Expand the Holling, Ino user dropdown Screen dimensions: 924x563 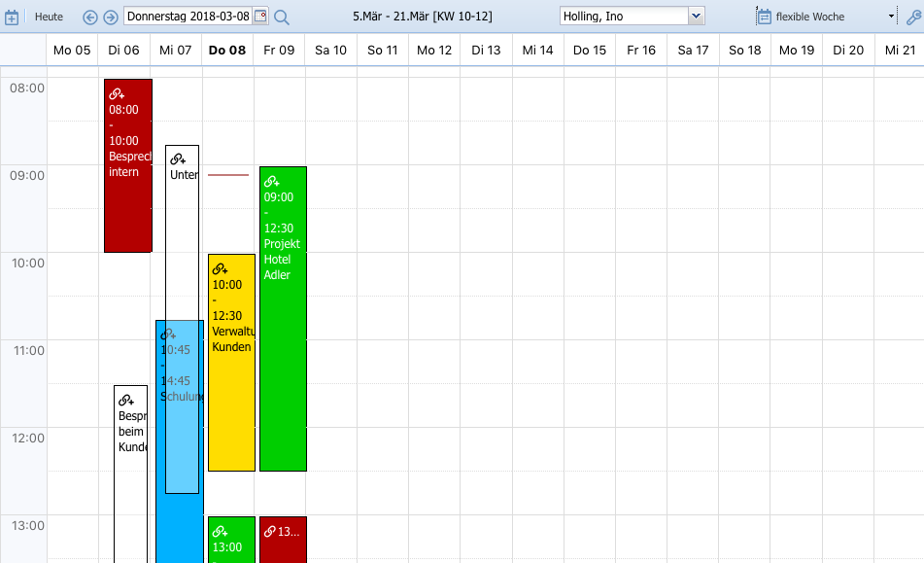pyautogui.click(x=696, y=17)
